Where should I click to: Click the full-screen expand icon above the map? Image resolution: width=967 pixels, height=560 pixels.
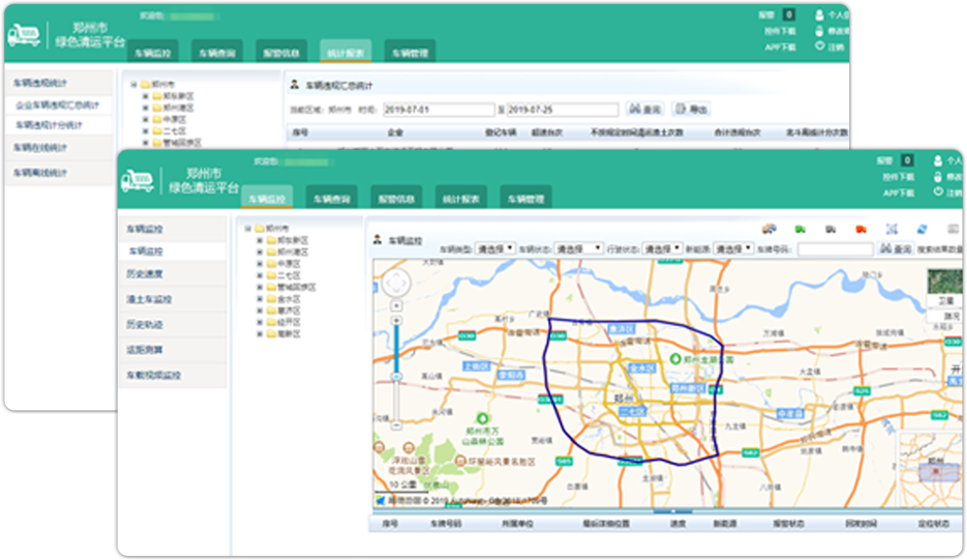pos(891,229)
